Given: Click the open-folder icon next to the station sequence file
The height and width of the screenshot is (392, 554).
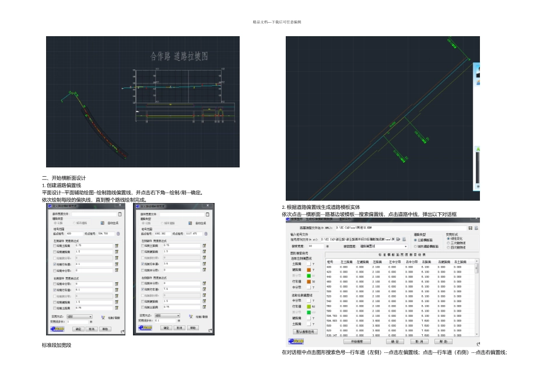Looking at the screenshot, I should click(397, 239).
